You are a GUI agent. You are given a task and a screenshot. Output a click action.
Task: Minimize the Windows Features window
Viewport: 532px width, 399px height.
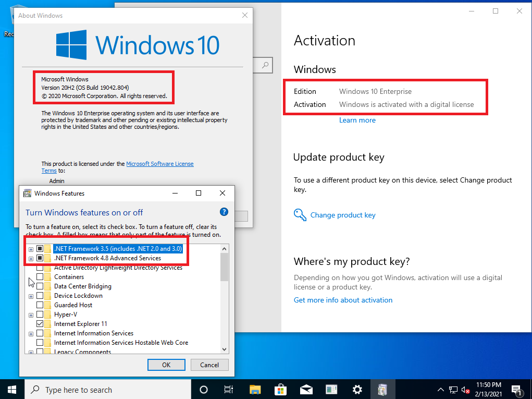point(175,193)
